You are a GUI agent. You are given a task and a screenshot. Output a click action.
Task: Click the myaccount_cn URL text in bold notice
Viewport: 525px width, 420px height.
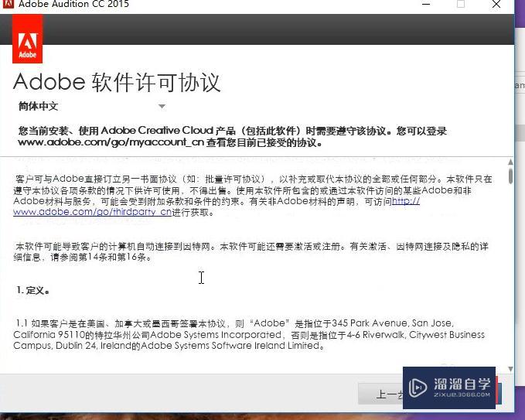[x=111, y=142]
